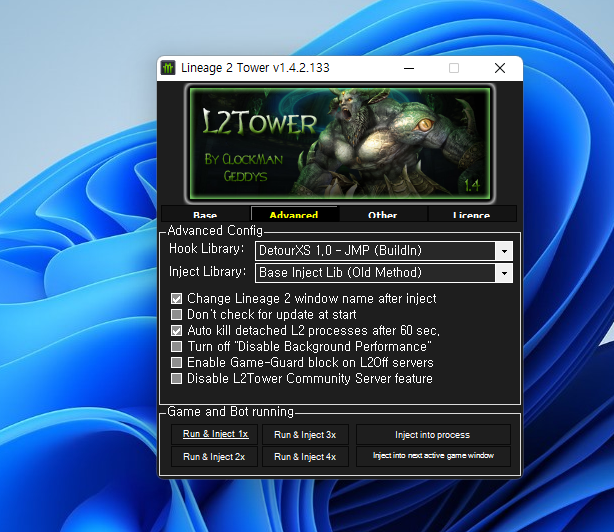Image resolution: width=614 pixels, height=532 pixels.
Task: Click the Run & Inject 2x button
Action: pos(215,456)
